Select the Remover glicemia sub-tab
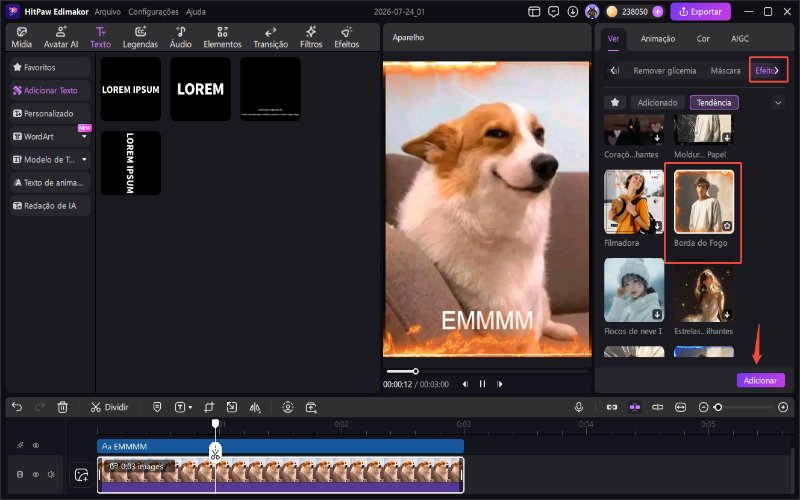Screen dimensions: 800x500 pos(664,71)
